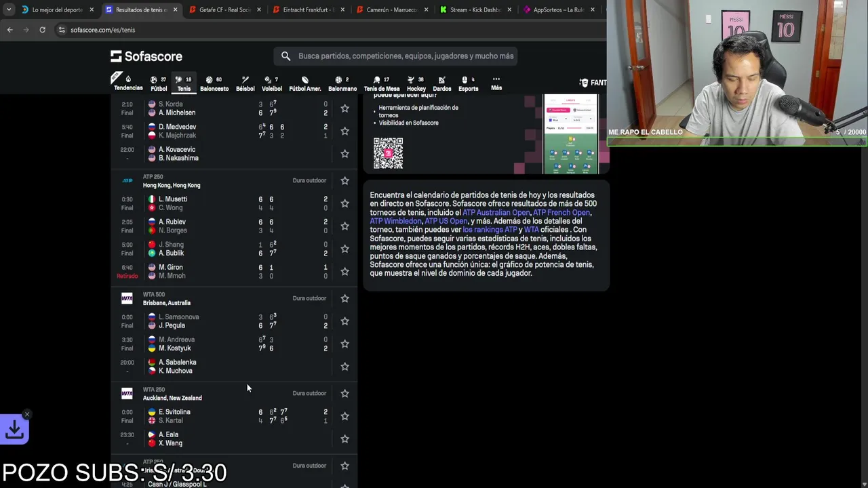
Task: Favorite the Medvedev vs Majchrzak match
Action: point(344,131)
